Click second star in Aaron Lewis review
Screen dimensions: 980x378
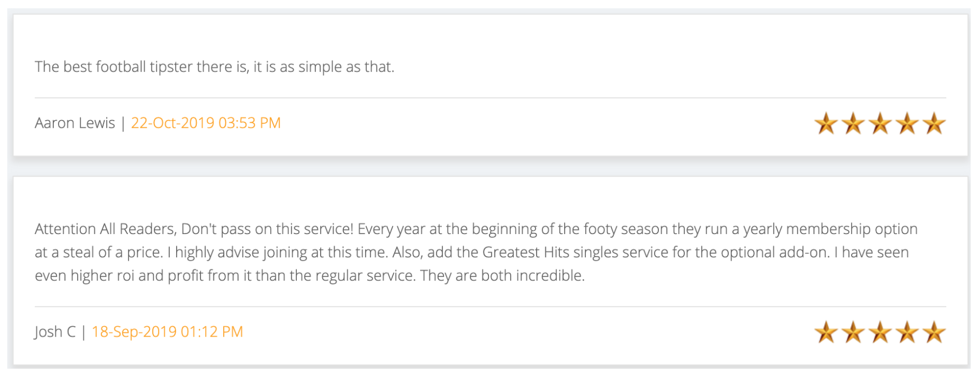[x=853, y=124]
